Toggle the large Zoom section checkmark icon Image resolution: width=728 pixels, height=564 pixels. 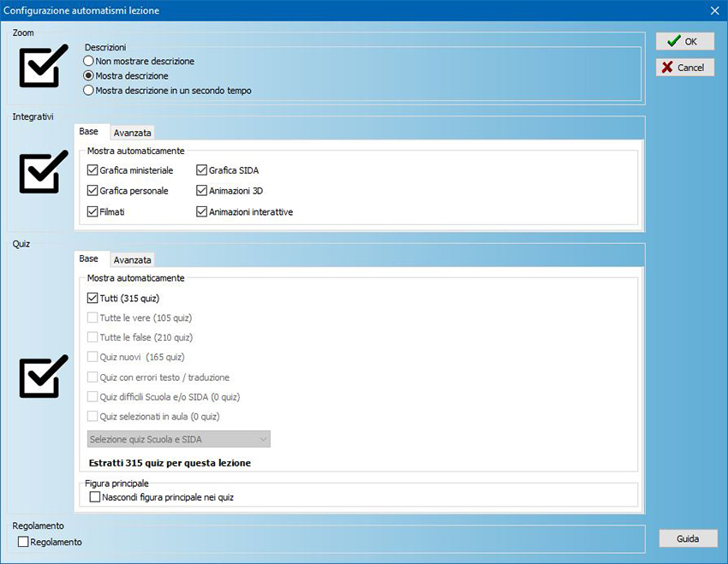click(x=43, y=67)
